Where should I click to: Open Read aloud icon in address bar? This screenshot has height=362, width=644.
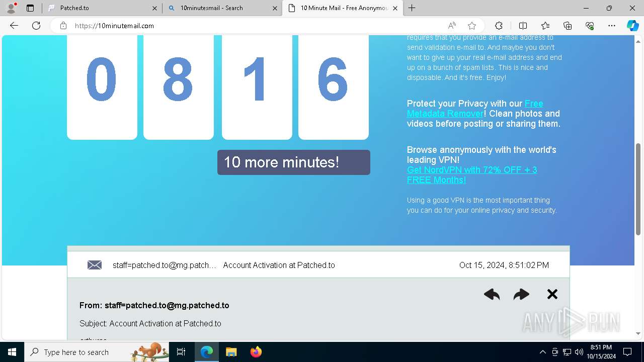tap(452, 26)
